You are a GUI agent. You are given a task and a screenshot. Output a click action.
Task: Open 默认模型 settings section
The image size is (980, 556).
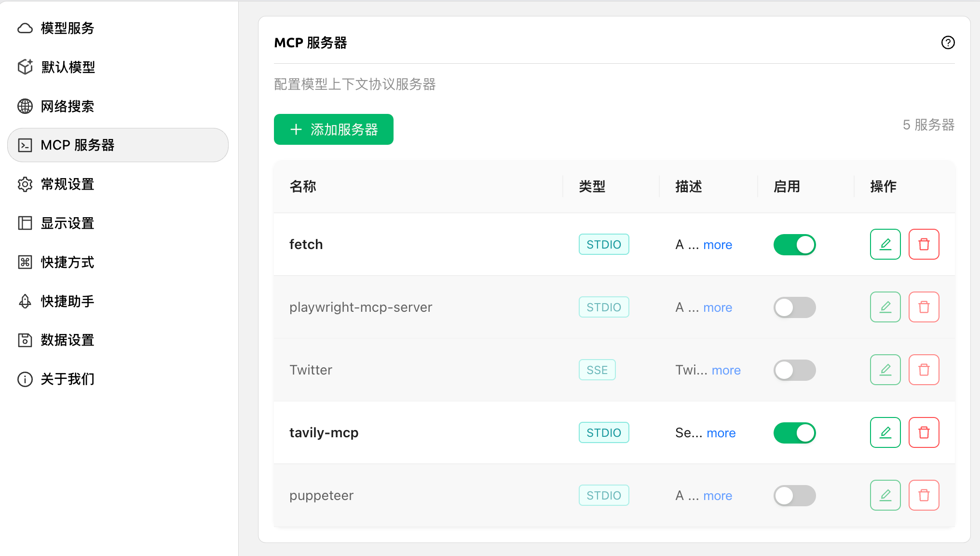[x=118, y=67]
